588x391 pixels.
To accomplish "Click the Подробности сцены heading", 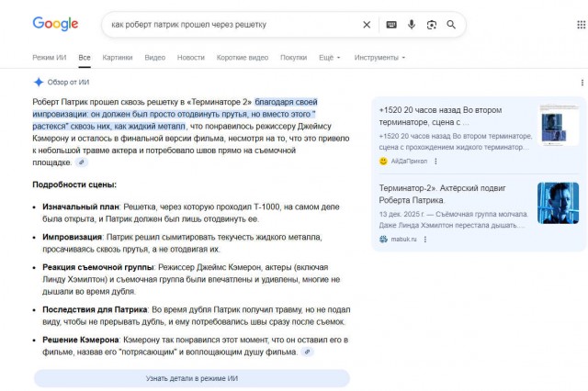I will coord(74,184).
